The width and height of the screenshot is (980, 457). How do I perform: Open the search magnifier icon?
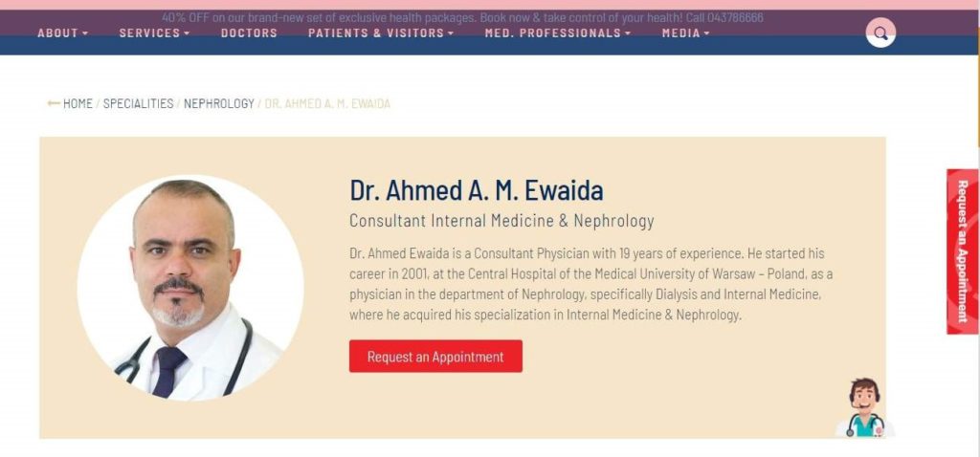880,33
